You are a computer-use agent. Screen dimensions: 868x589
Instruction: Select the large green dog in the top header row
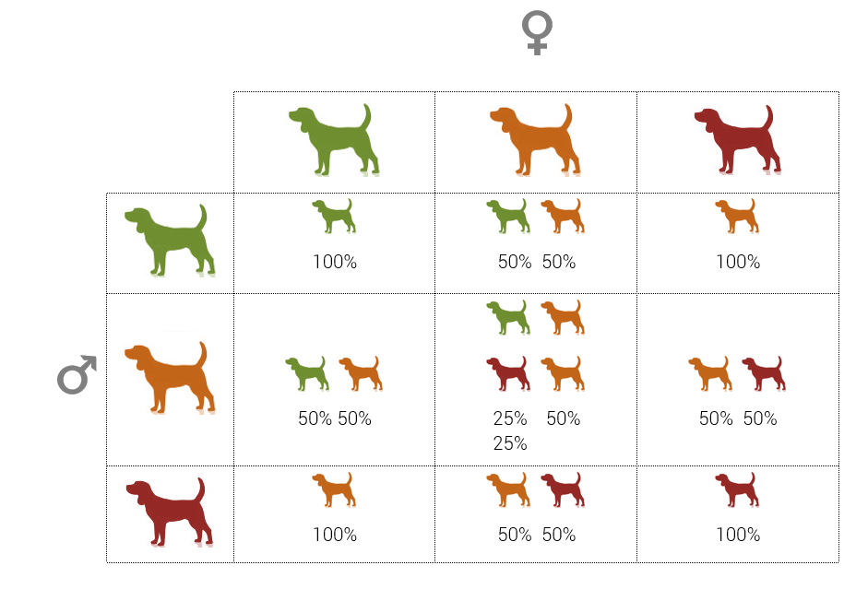point(334,139)
